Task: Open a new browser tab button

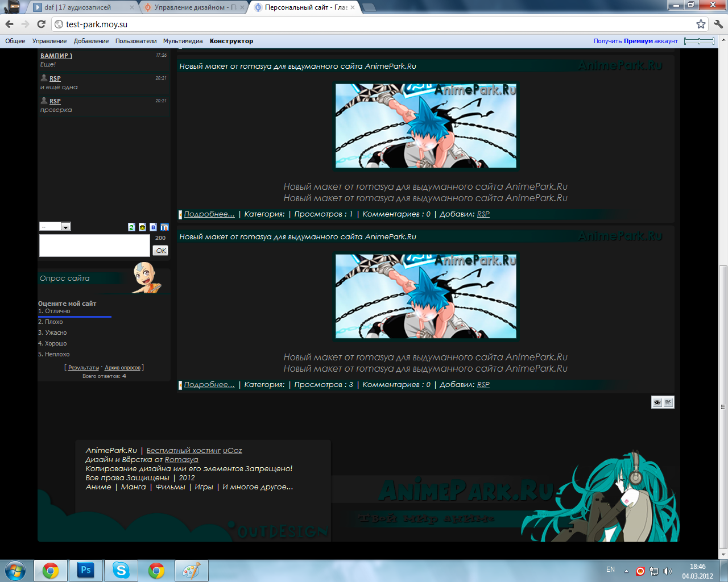Action: coord(369,7)
